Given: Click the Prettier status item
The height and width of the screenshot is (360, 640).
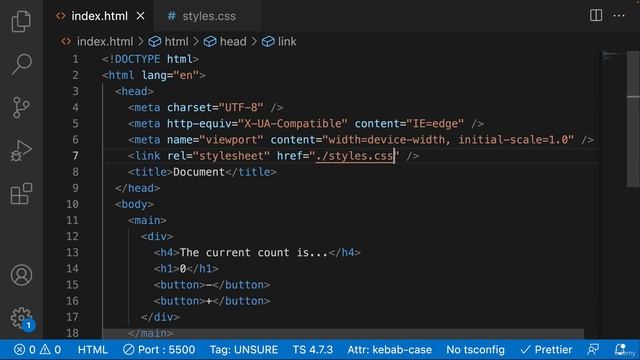Looking at the screenshot, I should [546, 350].
